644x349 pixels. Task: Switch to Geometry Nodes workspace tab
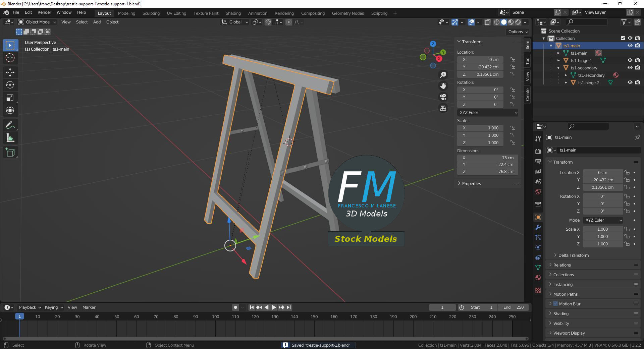(x=348, y=13)
